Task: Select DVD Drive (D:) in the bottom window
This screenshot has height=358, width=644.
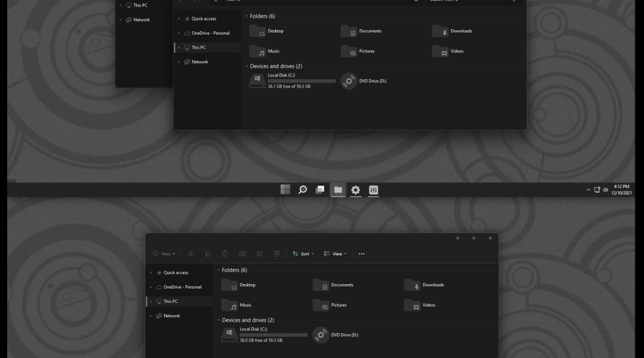Action: [336, 335]
